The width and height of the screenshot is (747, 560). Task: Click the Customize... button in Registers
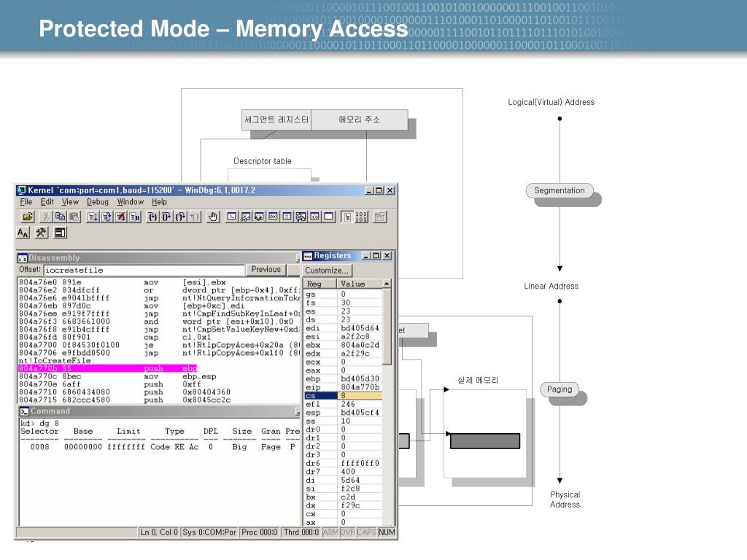point(326,271)
